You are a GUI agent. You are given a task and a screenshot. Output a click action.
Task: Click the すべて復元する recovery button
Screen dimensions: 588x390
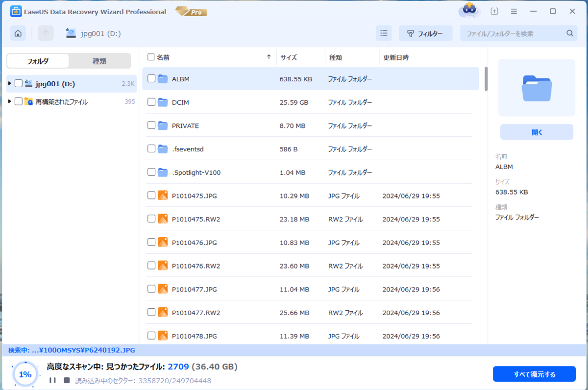coord(534,374)
